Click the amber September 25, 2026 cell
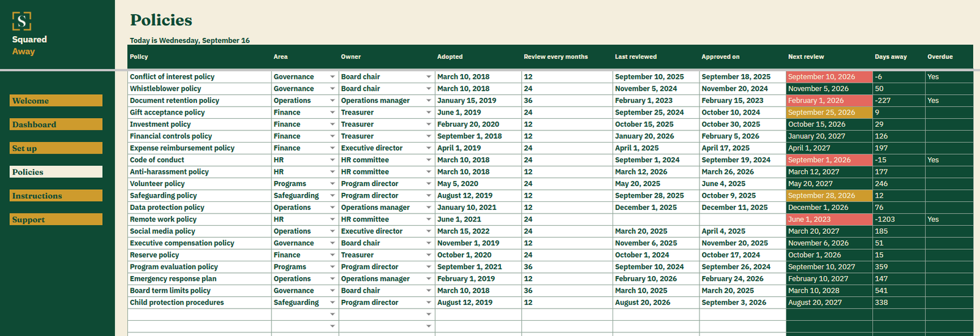Viewport: 980px width, 336px height. pos(829,113)
